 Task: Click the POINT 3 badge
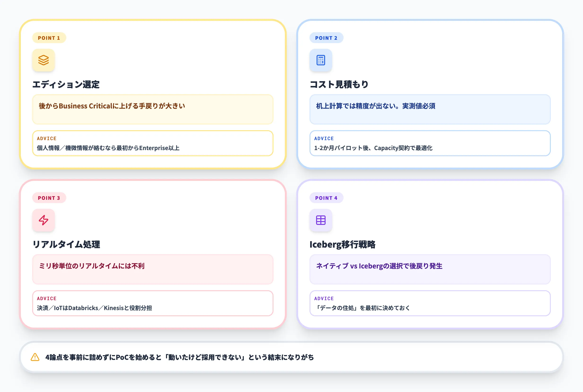tap(49, 198)
